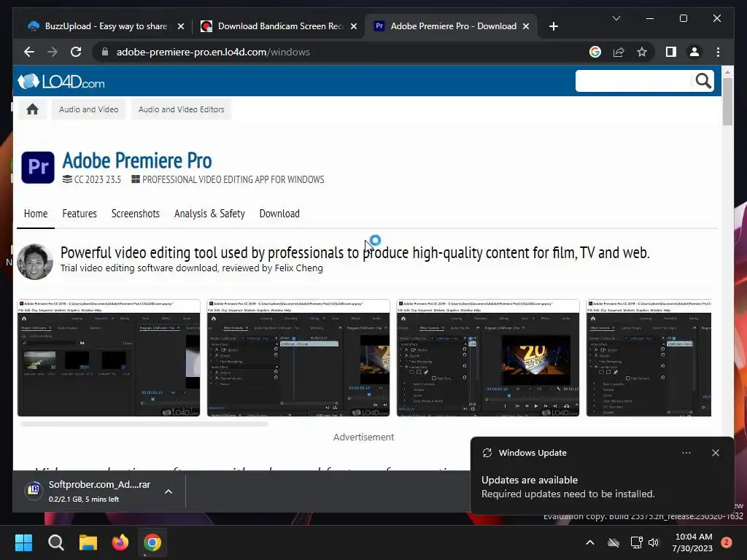Click the Adobe Premiere Pro title link
The image size is (747, 560).
click(x=137, y=160)
